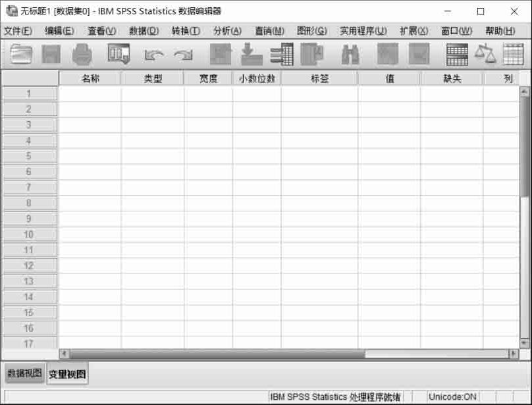Image resolution: width=532 pixels, height=405 pixels.
Task: Click the Redo arrow icon
Action: [184, 54]
